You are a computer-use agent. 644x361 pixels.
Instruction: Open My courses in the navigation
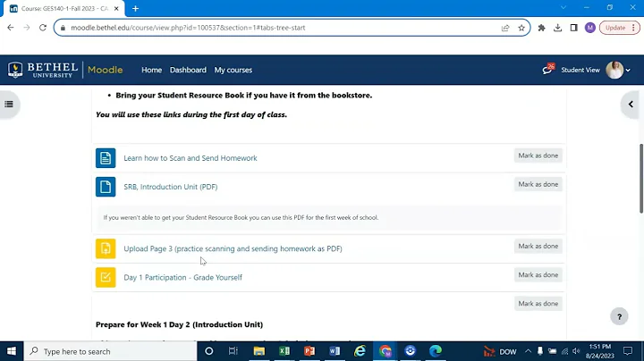233,70
